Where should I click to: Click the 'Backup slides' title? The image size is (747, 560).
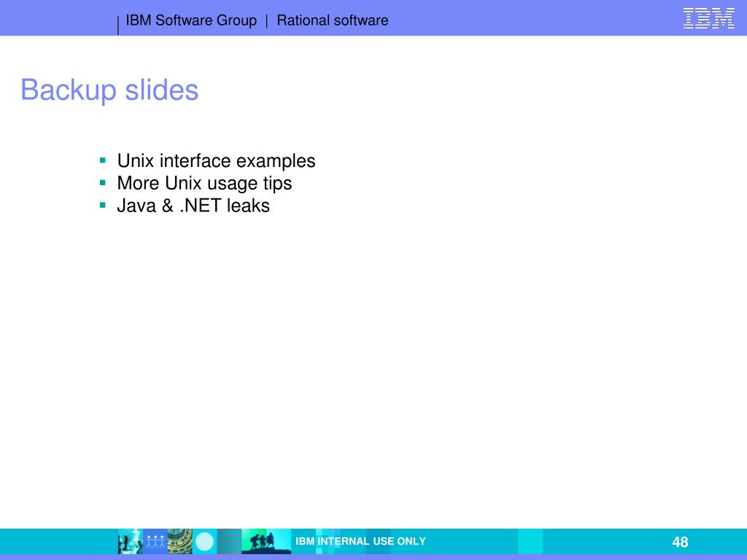[x=109, y=90]
